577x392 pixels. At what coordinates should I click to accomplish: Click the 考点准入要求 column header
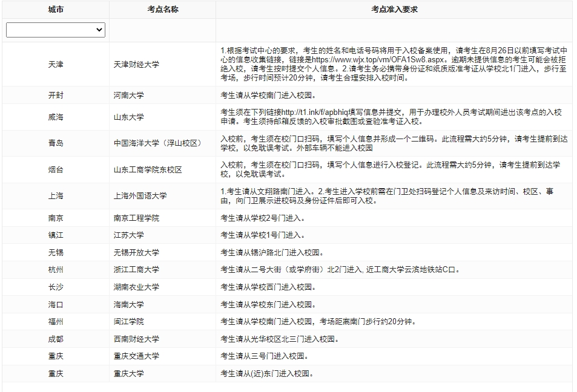[x=394, y=10]
